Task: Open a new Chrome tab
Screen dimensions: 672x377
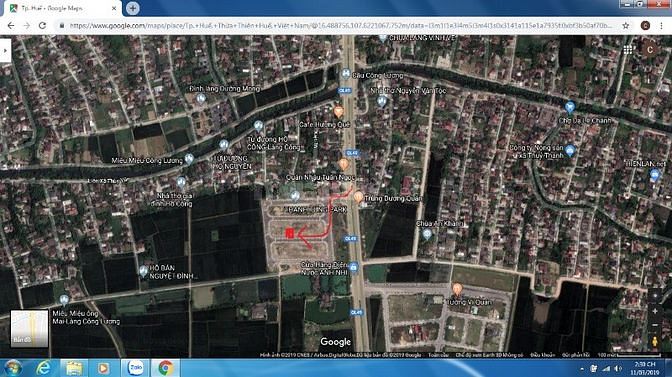Action: (x=132, y=8)
